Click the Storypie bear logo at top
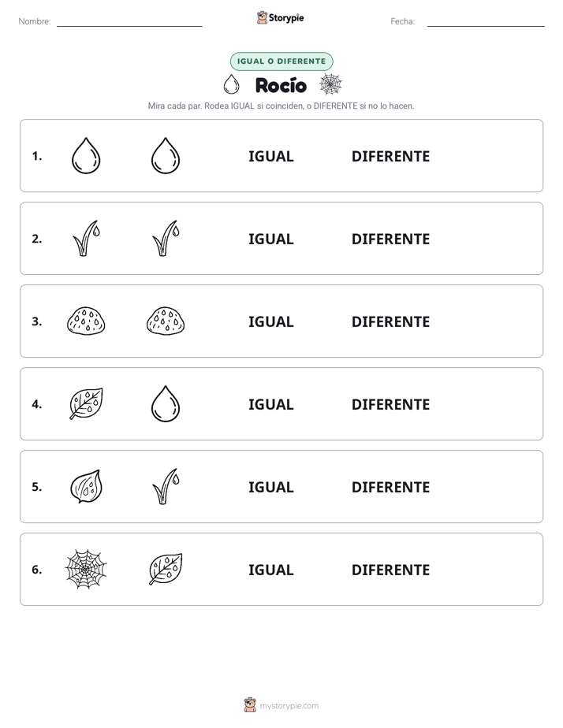563x728 pixels. [x=262, y=17]
